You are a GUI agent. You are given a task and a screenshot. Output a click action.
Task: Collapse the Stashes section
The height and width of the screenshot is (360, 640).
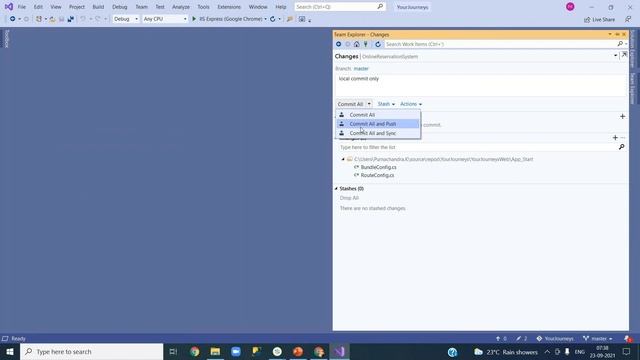click(336, 189)
